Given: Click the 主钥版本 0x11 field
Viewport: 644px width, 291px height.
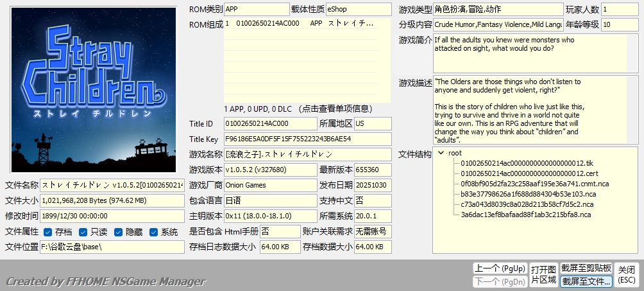Looking at the screenshot, I should click(271, 216).
